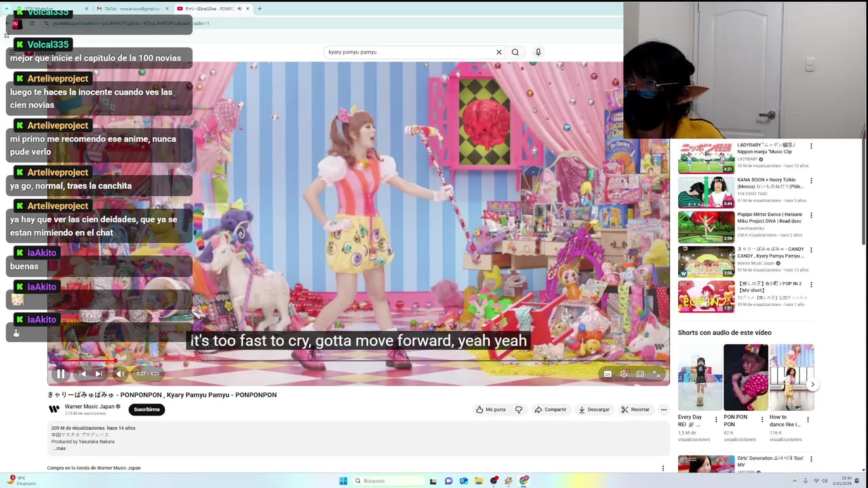Skip to the previous video in player
This screenshot has width=868, height=488.
point(82,373)
